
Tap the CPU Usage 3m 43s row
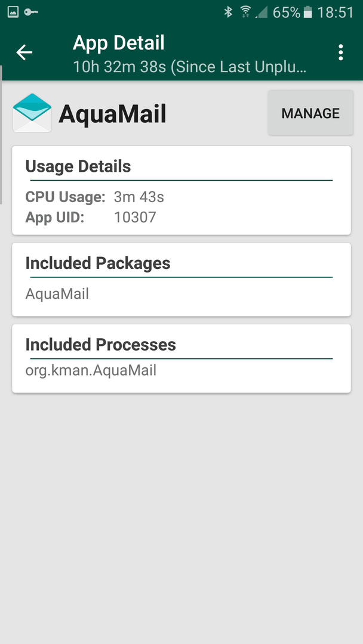[x=94, y=197]
